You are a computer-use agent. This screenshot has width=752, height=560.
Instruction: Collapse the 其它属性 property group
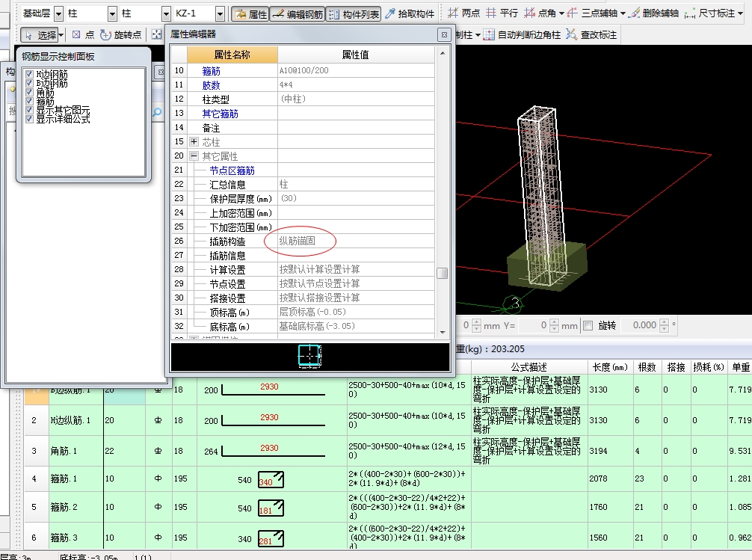pyautogui.click(x=194, y=156)
